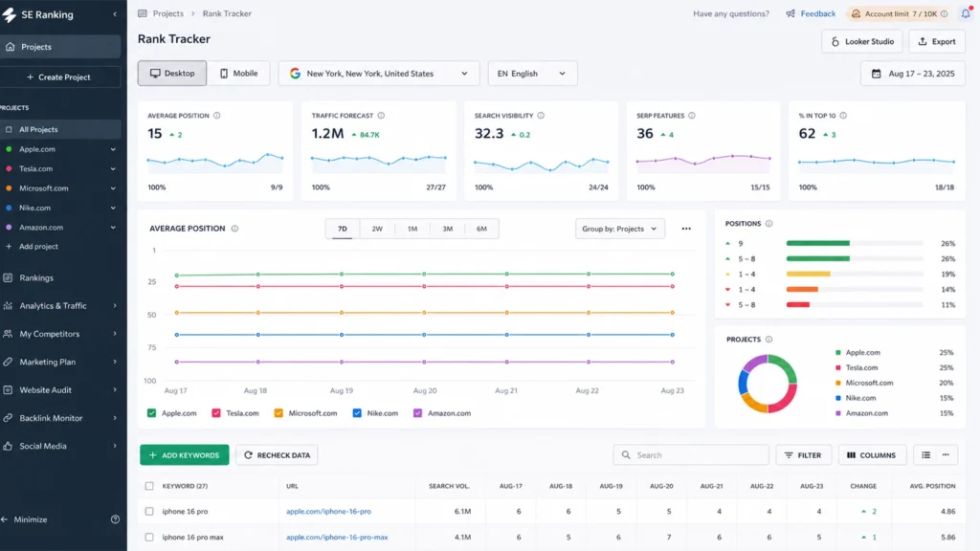Click the Average Position card info icon
Screen dimensions: 980x551
click(x=217, y=116)
